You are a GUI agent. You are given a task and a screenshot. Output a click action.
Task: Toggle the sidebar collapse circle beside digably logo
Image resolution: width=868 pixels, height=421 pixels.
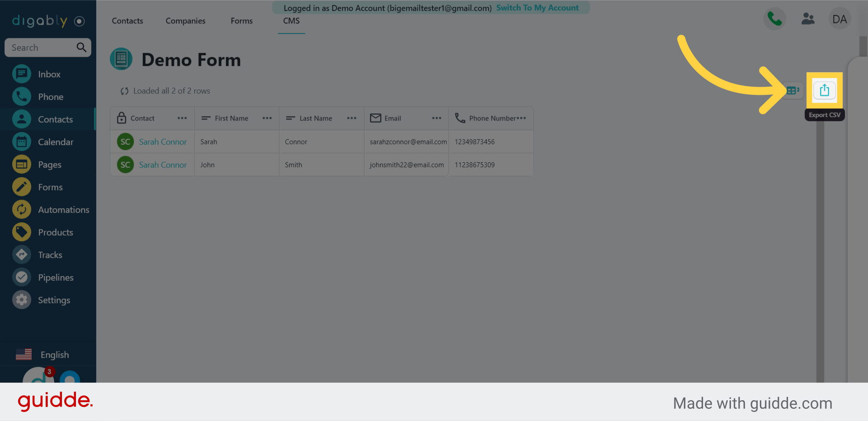coord(79,21)
